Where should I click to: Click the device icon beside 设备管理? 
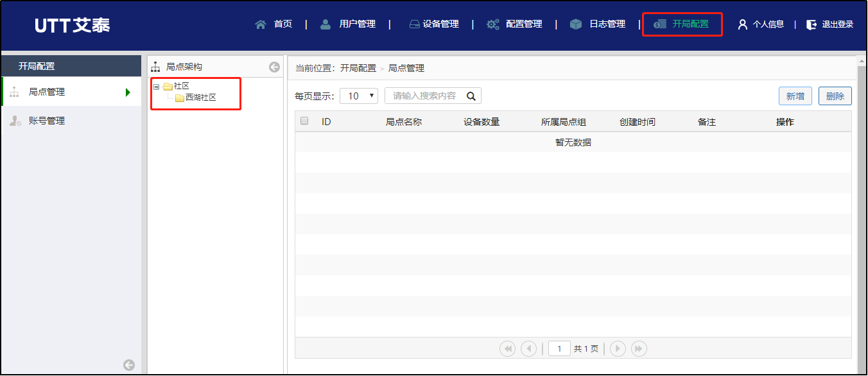pyautogui.click(x=415, y=24)
